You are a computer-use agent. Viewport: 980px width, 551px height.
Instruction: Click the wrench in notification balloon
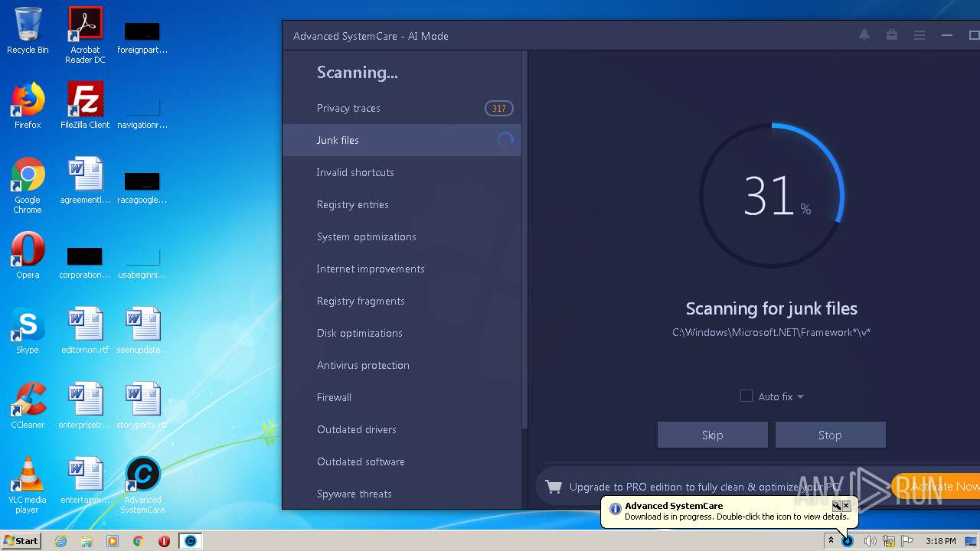coord(837,506)
